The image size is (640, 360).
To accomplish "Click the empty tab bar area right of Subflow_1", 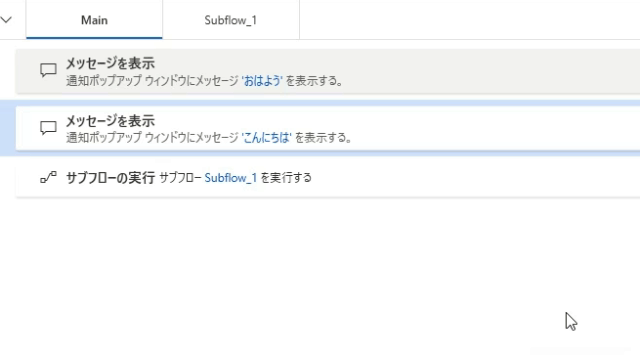I will [x=469, y=20].
